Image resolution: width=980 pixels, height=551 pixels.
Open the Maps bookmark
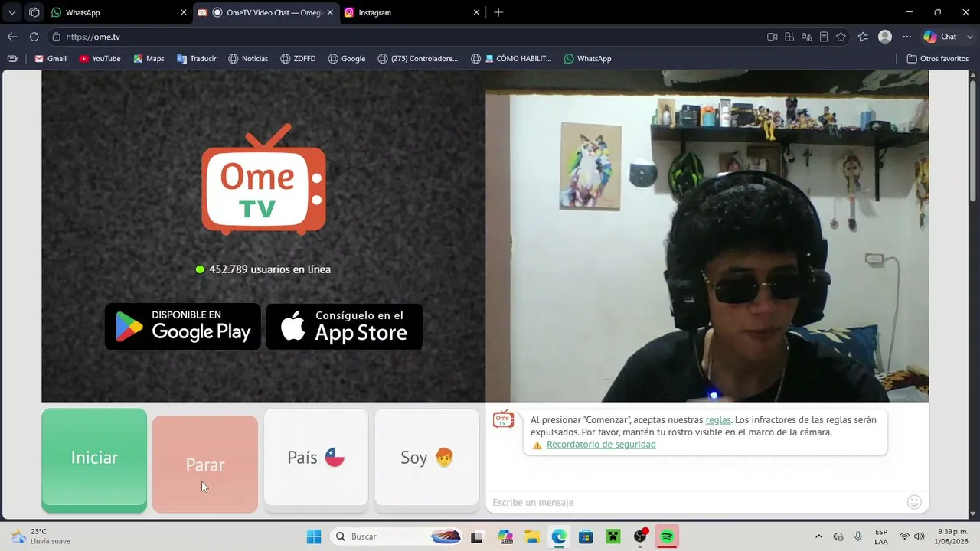pyautogui.click(x=149, y=59)
